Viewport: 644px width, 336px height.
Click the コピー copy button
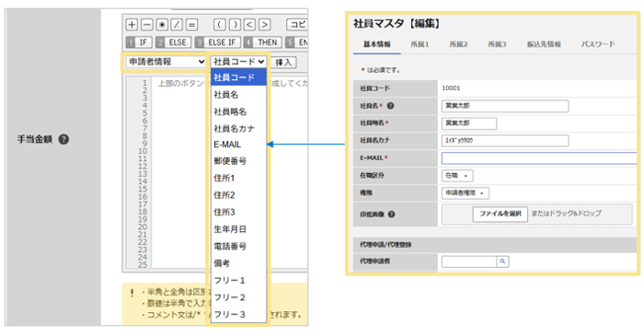click(297, 25)
